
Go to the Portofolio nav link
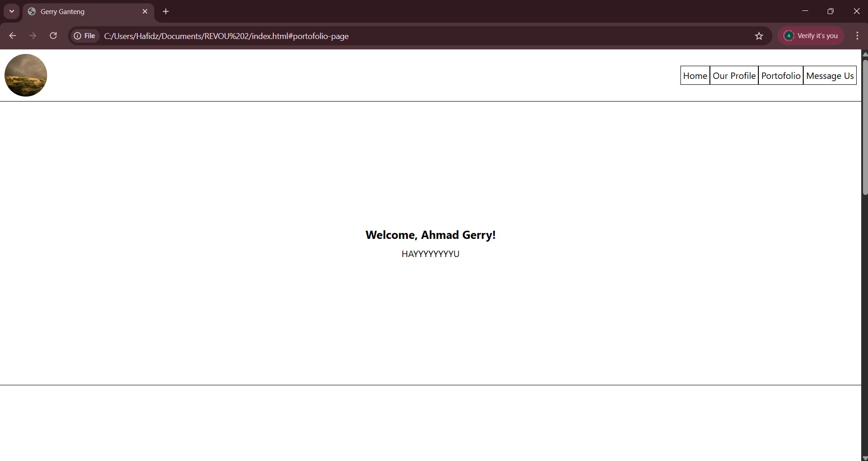(781, 76)
